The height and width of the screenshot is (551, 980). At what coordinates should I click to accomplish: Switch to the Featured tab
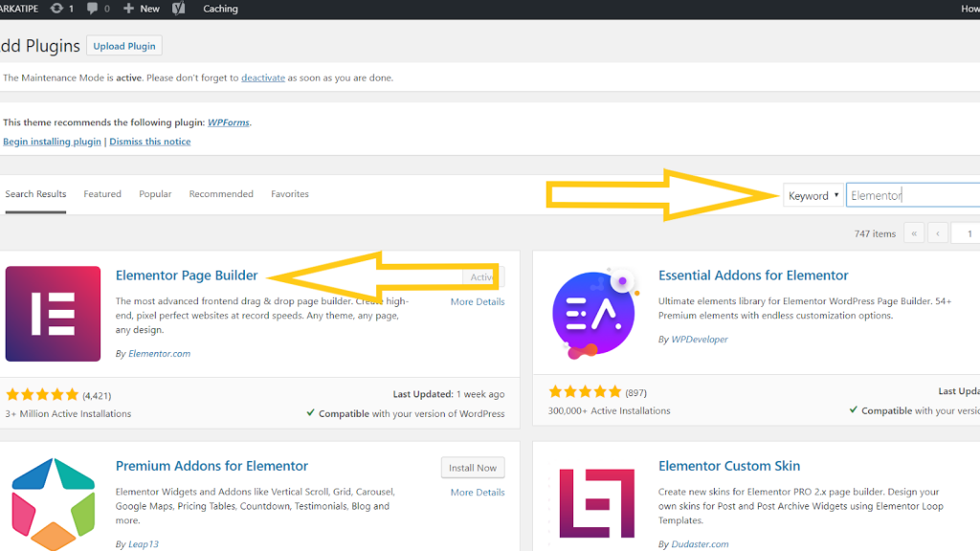(102, 193)
